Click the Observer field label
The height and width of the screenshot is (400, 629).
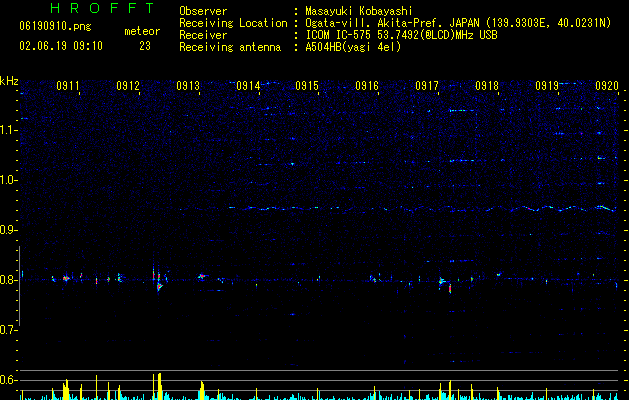point(203,11)
